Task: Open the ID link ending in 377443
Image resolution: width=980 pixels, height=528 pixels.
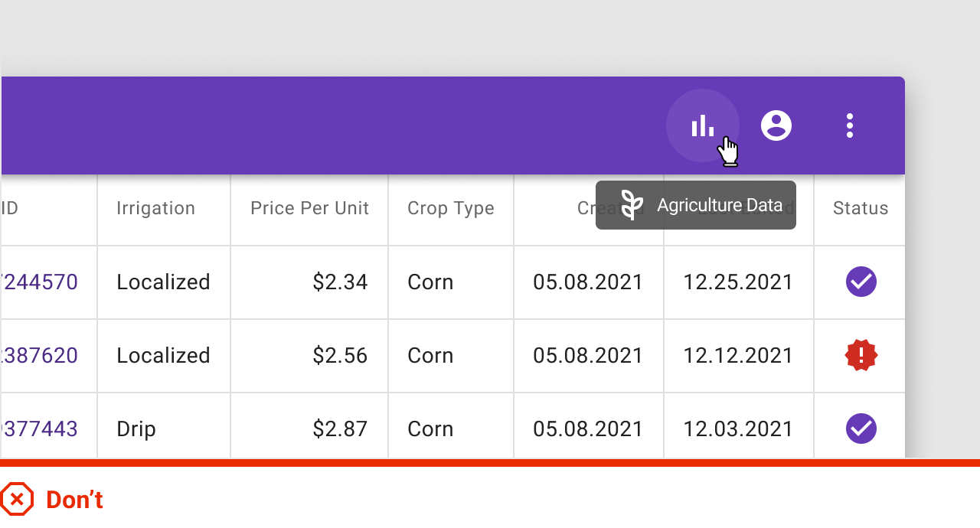Action: 41,429
